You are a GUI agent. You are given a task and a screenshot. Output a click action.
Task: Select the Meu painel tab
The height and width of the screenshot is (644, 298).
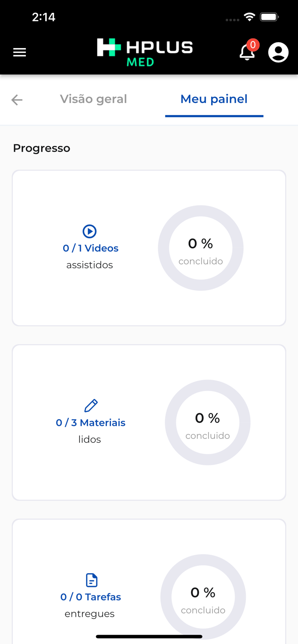214,99
